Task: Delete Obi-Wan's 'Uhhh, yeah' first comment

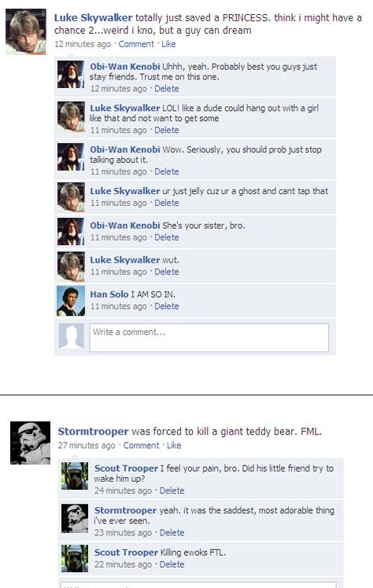Action: (x=167, y=89)
